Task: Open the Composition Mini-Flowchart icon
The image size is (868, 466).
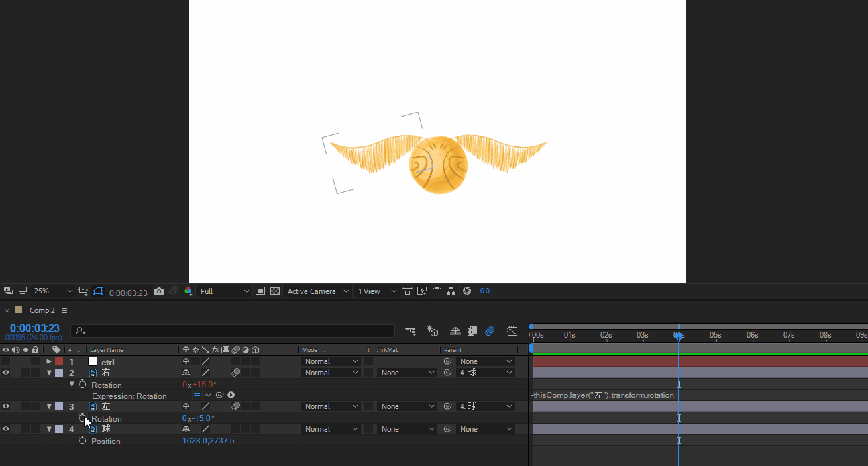Action: [411, 331]
